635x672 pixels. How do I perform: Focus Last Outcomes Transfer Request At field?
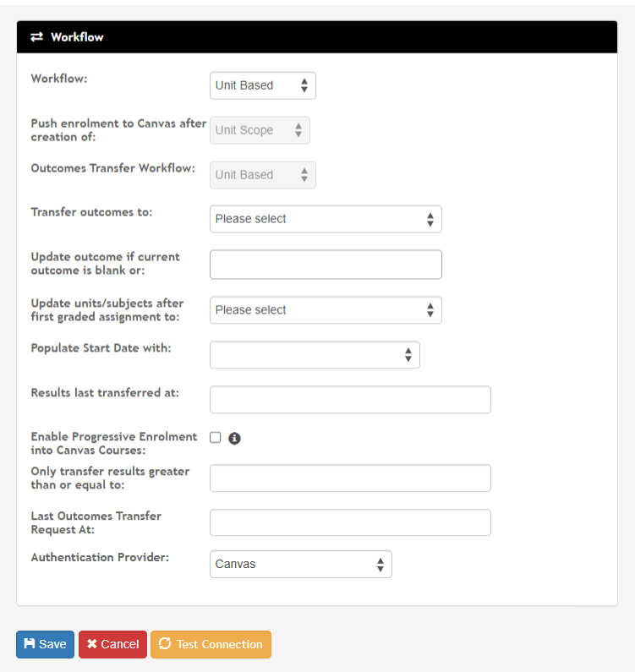[350, 522]
